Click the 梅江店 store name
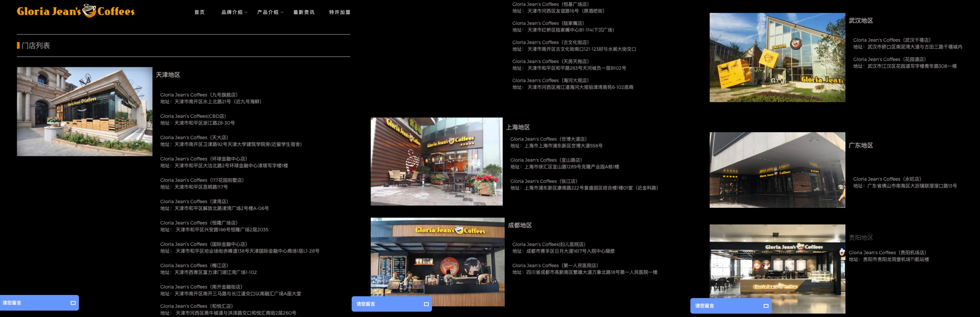Viewport: 980px width, 317px height. point(194,265)
